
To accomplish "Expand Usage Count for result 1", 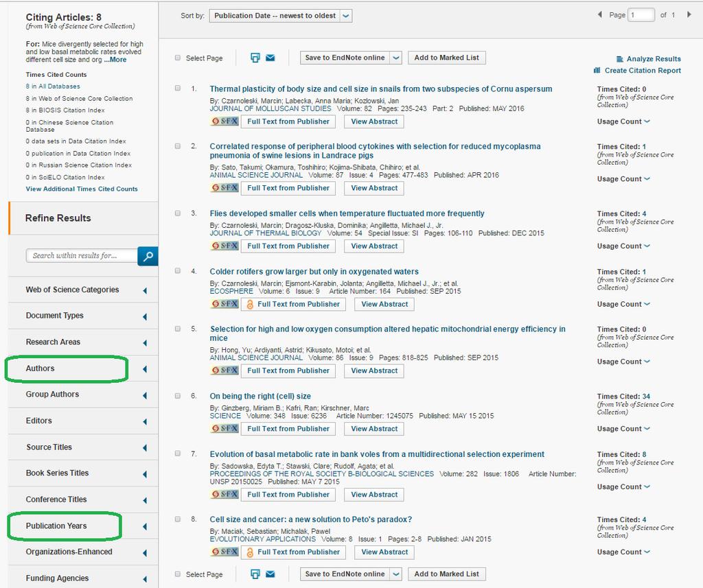I will tap(623, 121).
